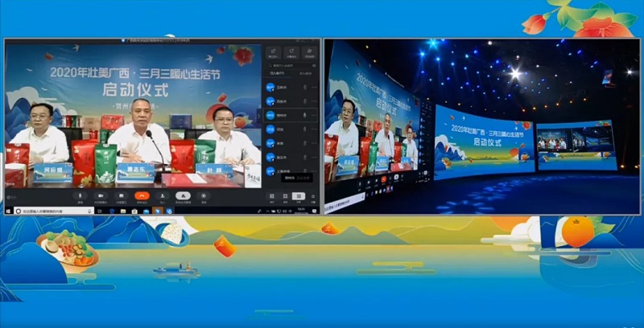Open the chat window icon
The height and width of the screenshot is (328, 644).
point(122,196)
